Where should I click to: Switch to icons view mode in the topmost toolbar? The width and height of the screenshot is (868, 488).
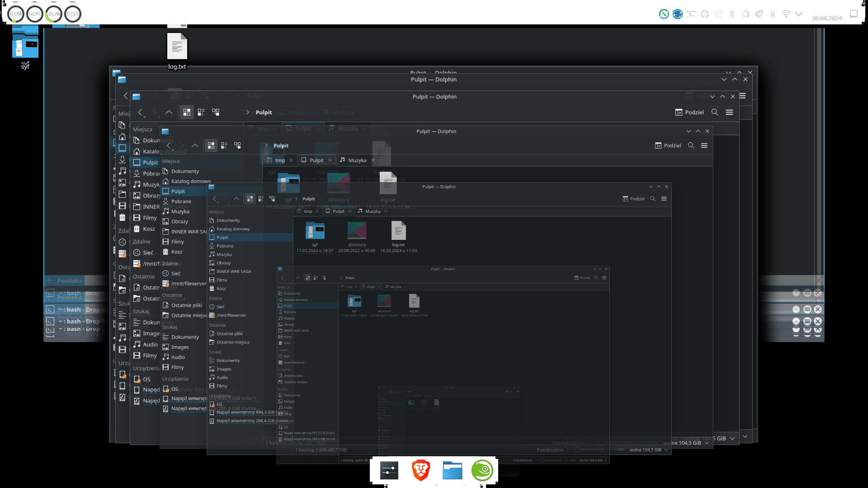tap(187, 112)
